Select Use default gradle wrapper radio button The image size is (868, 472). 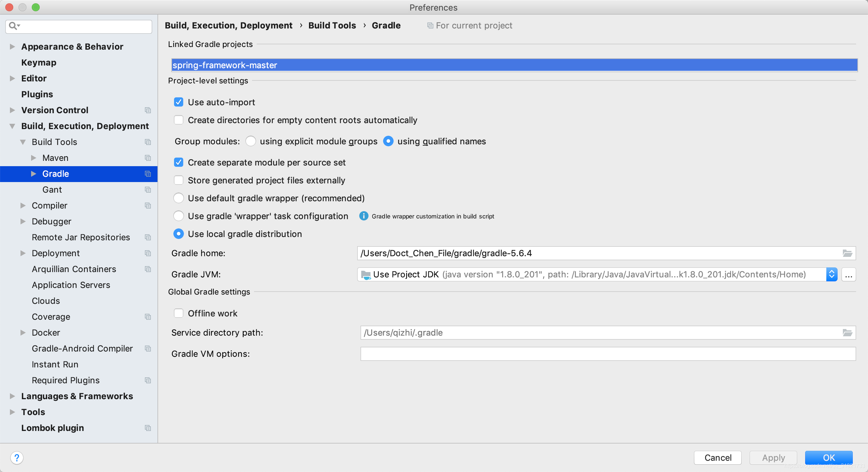pos(179,198)
